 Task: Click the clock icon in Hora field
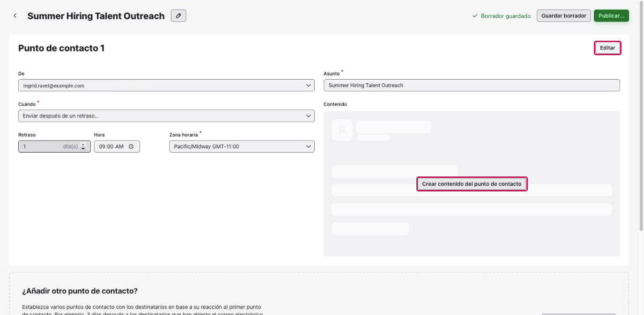131,147
